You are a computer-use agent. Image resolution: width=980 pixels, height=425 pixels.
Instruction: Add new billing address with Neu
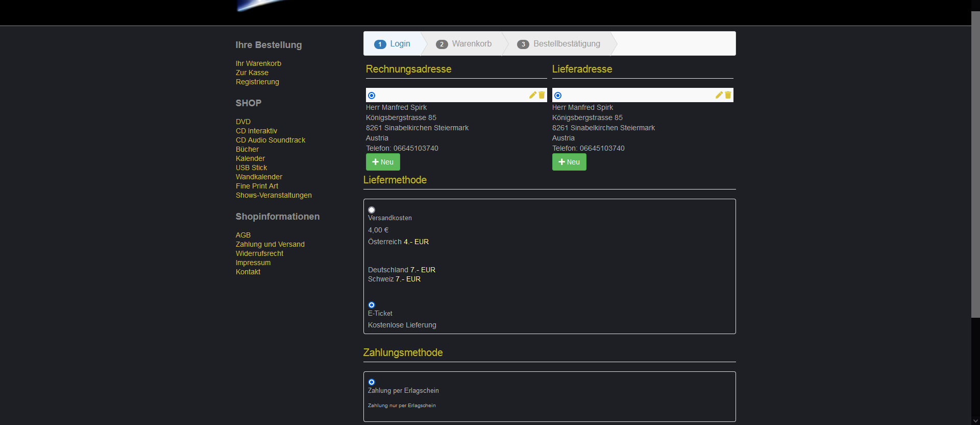click(x=383, y=162)
